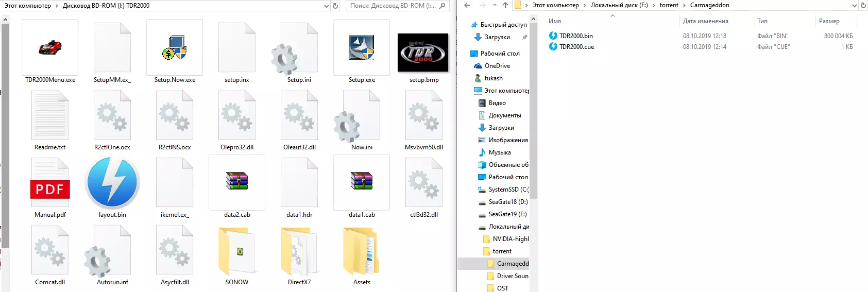The height and width of the screenshot is (292, 868).
Task: Refresh the Carmageddon folder view
Action: pos(863,6)
